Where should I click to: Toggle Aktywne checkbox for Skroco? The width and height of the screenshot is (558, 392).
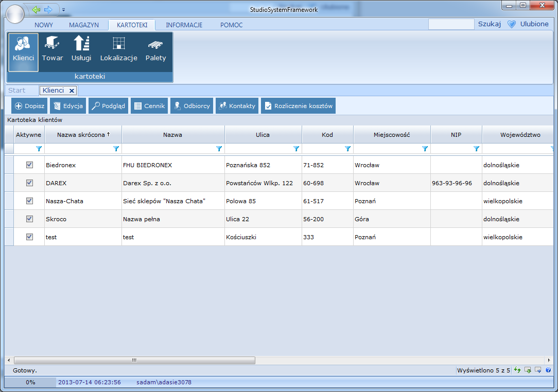29,219
